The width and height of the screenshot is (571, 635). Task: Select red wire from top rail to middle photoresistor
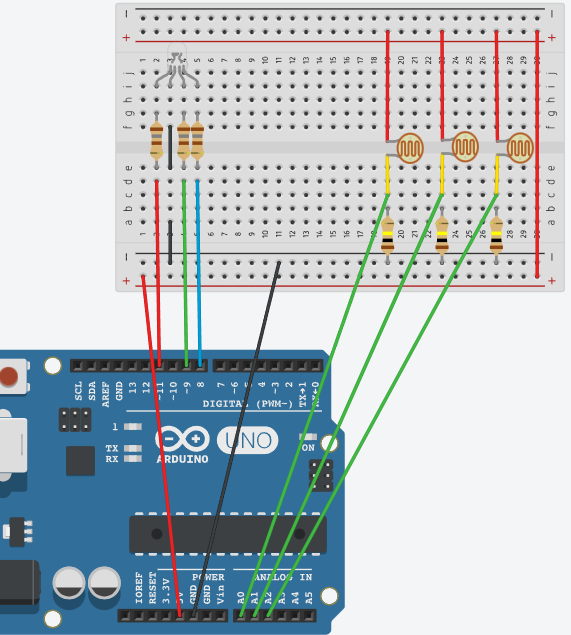pos(442,85)
